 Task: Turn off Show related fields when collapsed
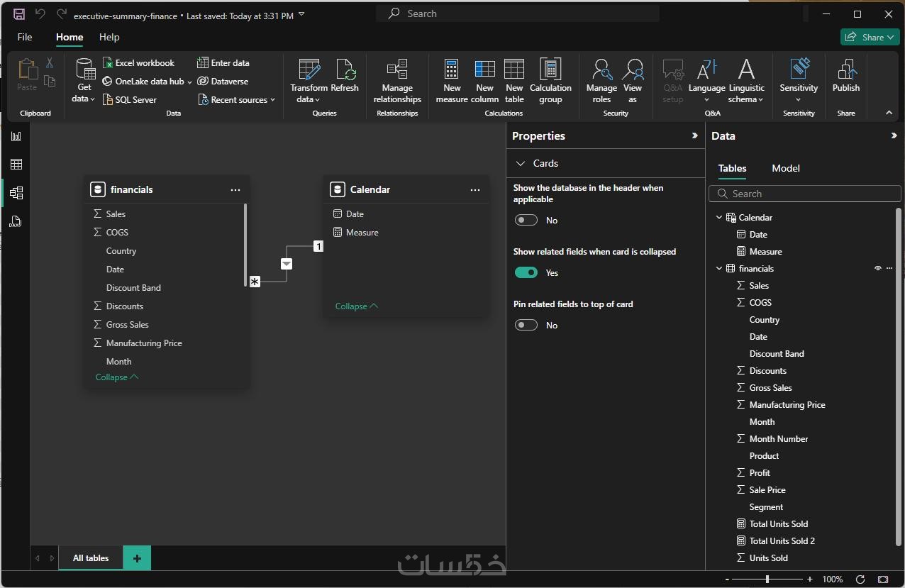(526, 272)
